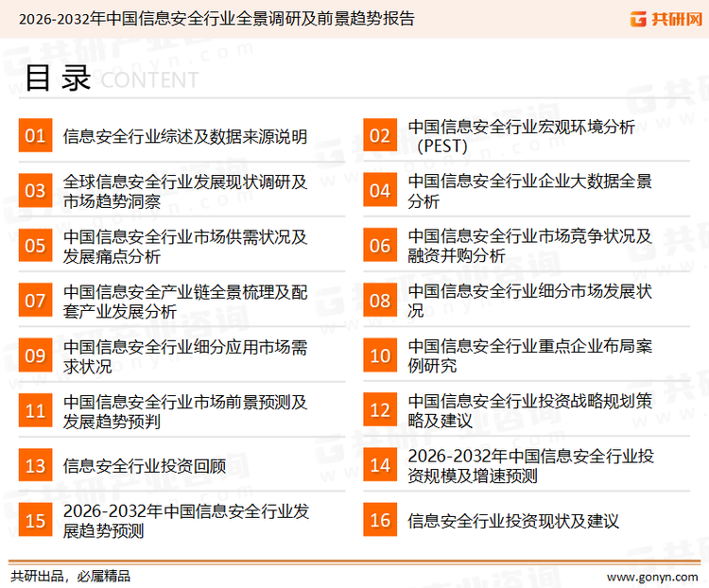Select entry 中国信息安全行业细分应用市场需求状况
This screenshot has height=588, width=709.
(185, 356)
